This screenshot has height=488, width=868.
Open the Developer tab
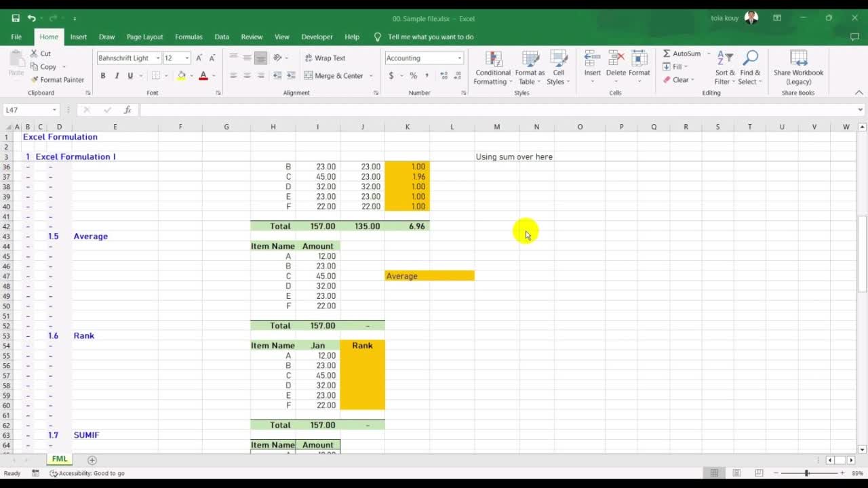tap(318, 37)
